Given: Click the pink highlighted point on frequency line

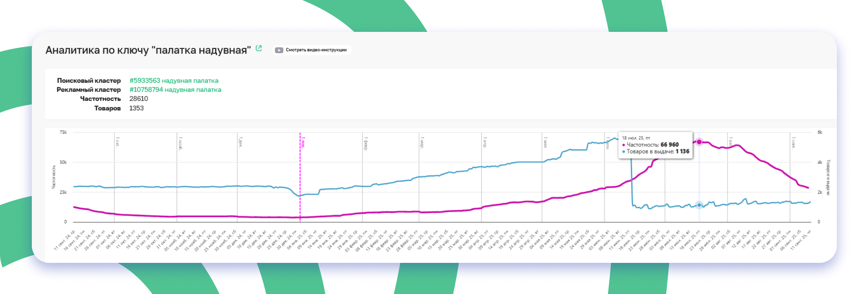Looking at the screenshot, I should click(699, 142).
